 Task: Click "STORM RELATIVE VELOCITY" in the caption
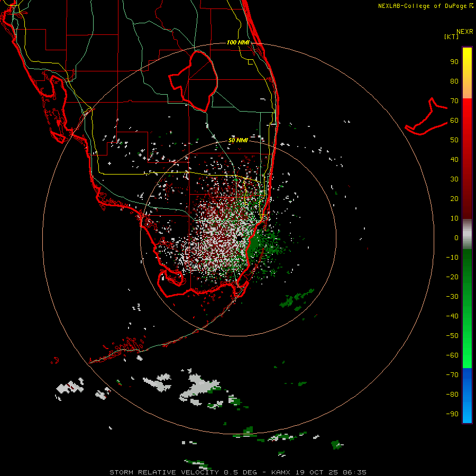coord(164,472)
